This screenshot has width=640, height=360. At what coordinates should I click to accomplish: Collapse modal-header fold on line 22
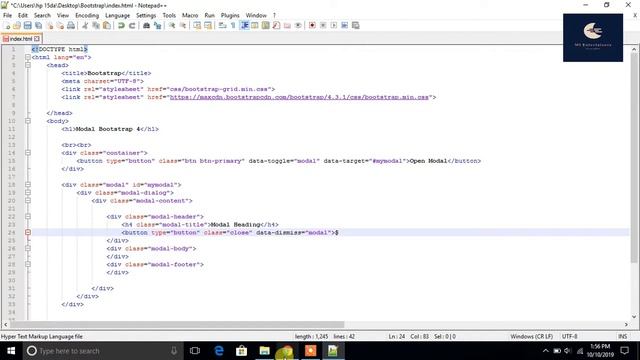(28, 216)
